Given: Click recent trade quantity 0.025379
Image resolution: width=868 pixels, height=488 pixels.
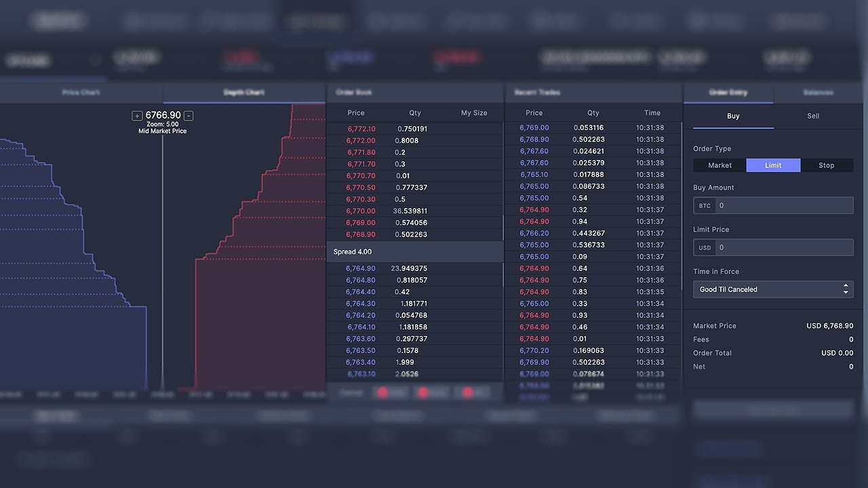Looking at the screenshot, I should pyautogui.click(x=589, y=163).
